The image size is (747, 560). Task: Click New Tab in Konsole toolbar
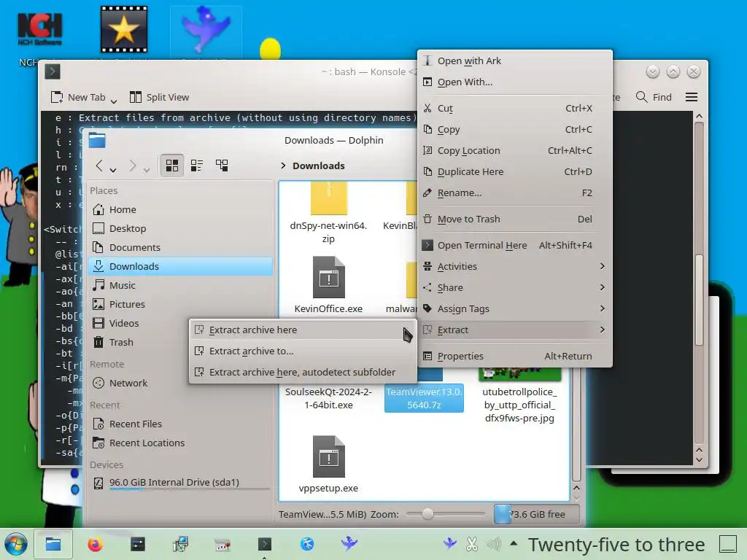tap(78, 97)
